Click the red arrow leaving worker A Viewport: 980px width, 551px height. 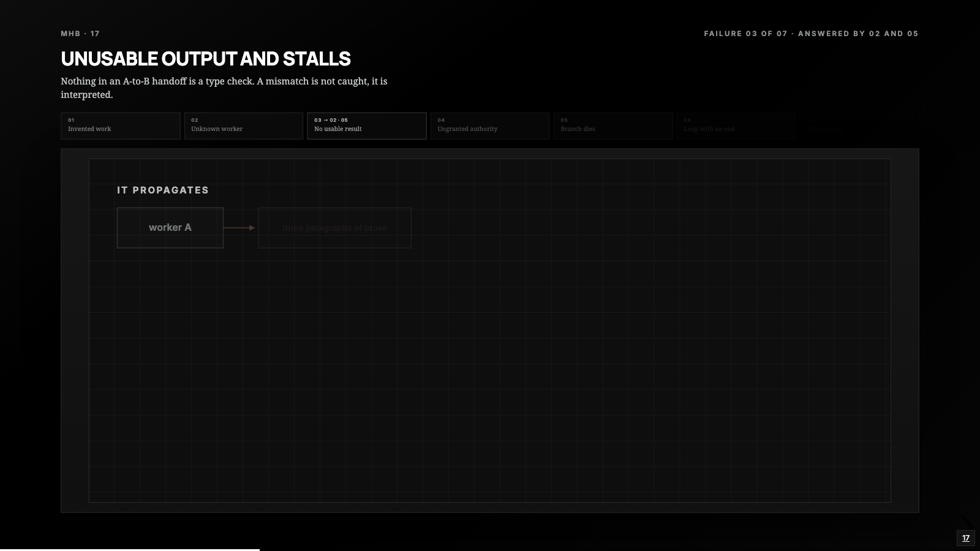[239, 228]
